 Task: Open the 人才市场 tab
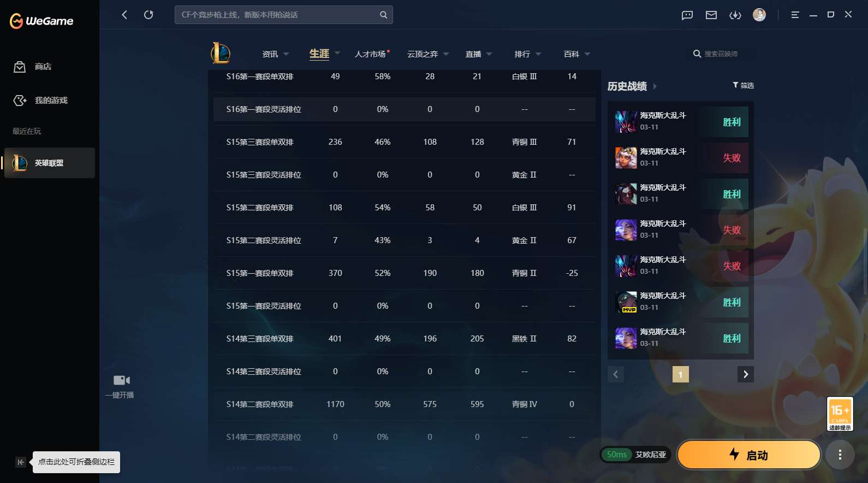pyautogui.click(x=370, y=54)
